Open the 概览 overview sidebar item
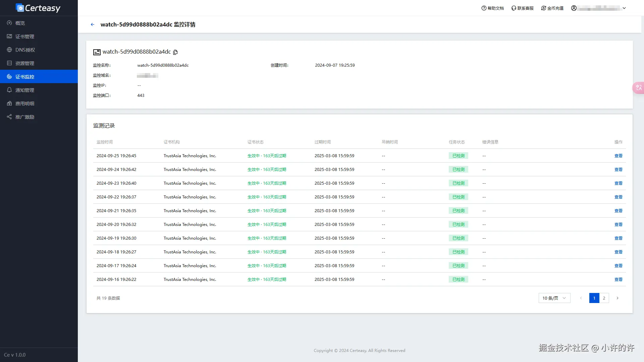The image size is (644, 362). (20, 23)
